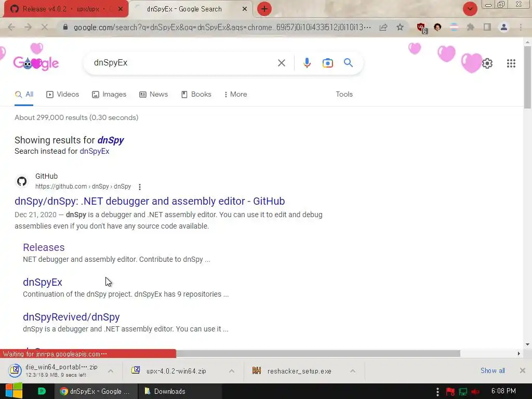Viewport: 532px width, 399px height.
Task: Click the vertical page scrollbar
Action: tap(527, 78)
